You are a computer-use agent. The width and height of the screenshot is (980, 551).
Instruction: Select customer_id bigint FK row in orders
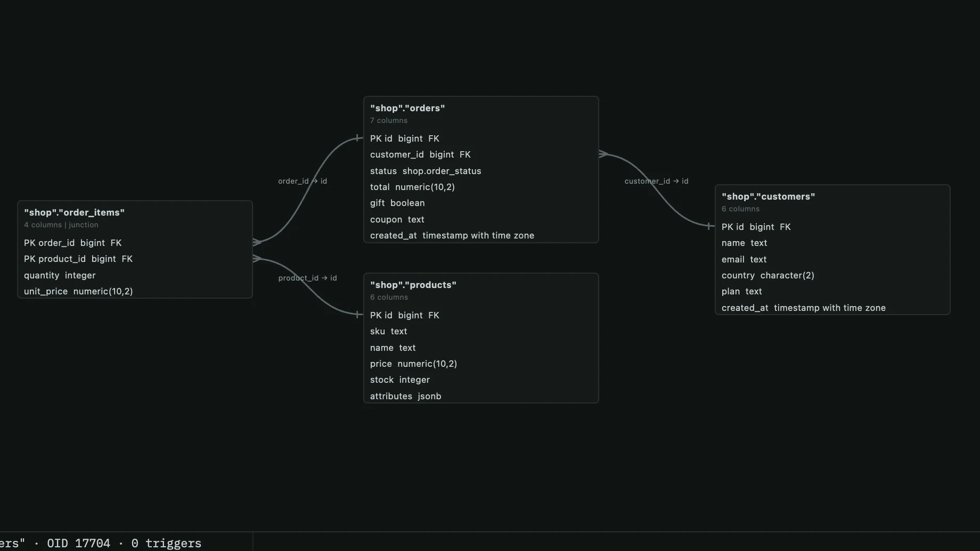click(481, 154)
